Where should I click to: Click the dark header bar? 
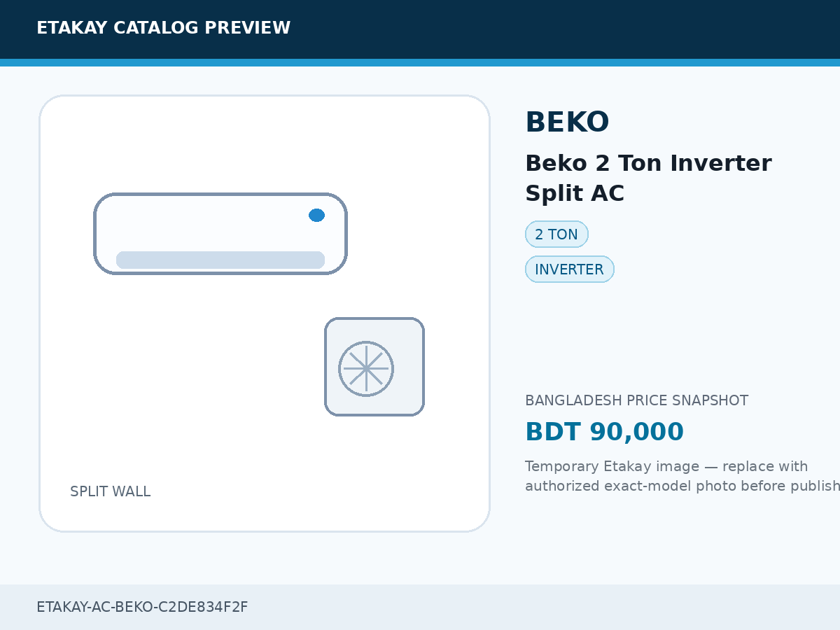tap(420, 29)
